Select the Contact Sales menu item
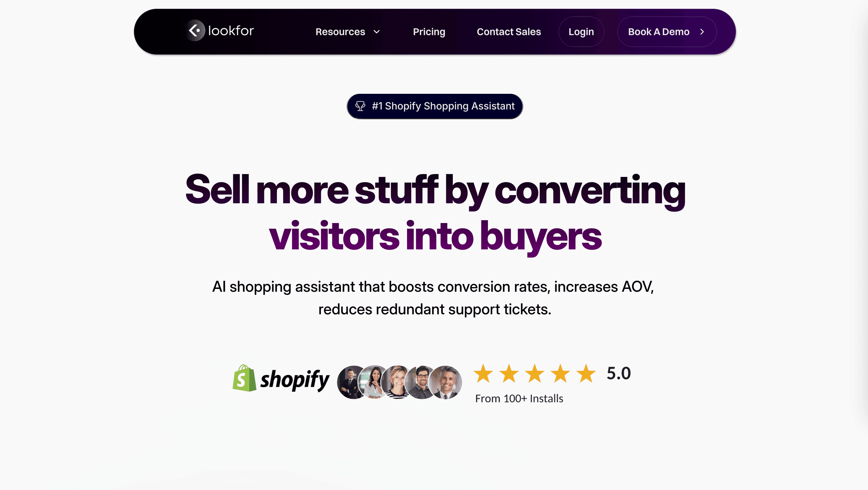 point(509,31)
